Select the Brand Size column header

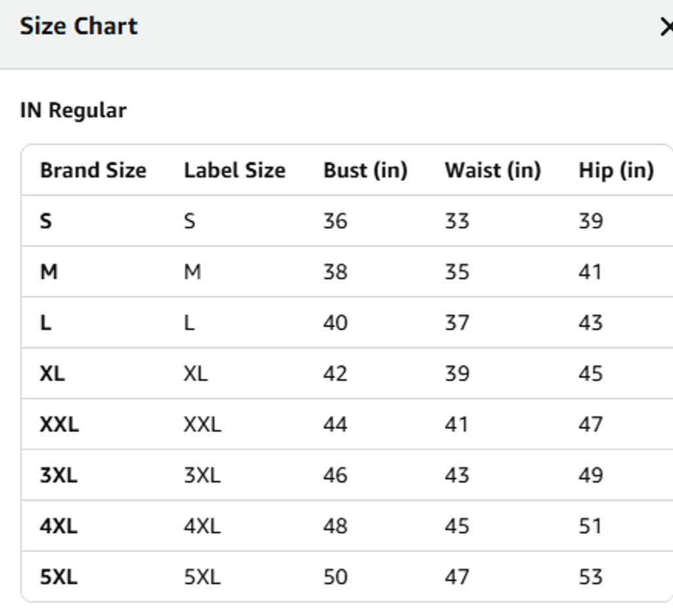click(93, 170)
